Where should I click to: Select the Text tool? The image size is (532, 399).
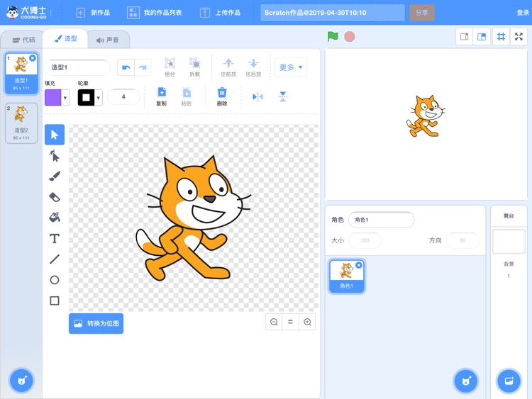(x=55, y=238)
